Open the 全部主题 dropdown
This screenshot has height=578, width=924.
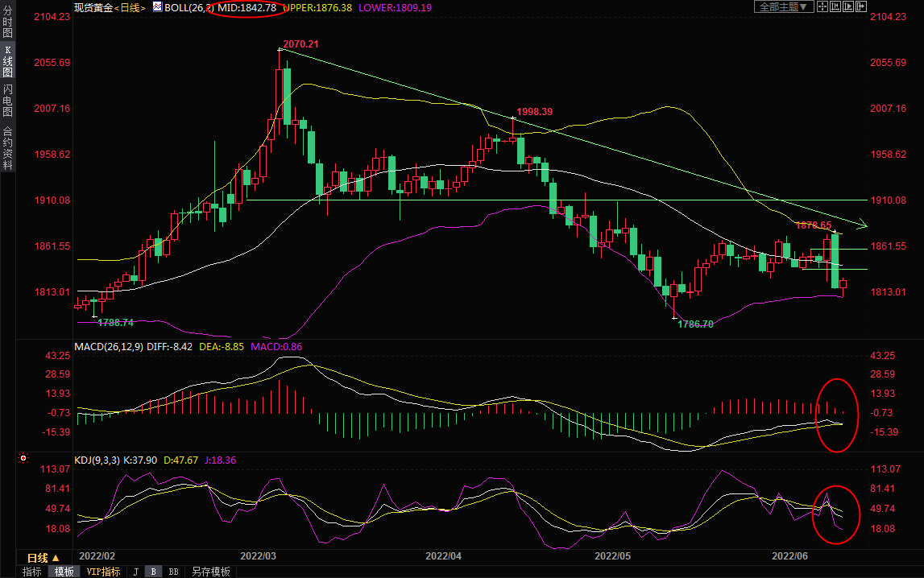(x=783, y=6)
